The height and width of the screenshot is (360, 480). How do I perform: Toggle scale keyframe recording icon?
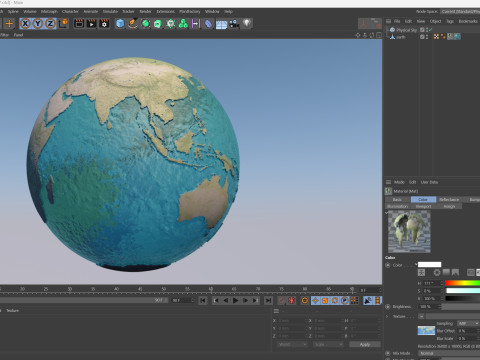coord(325,301)
